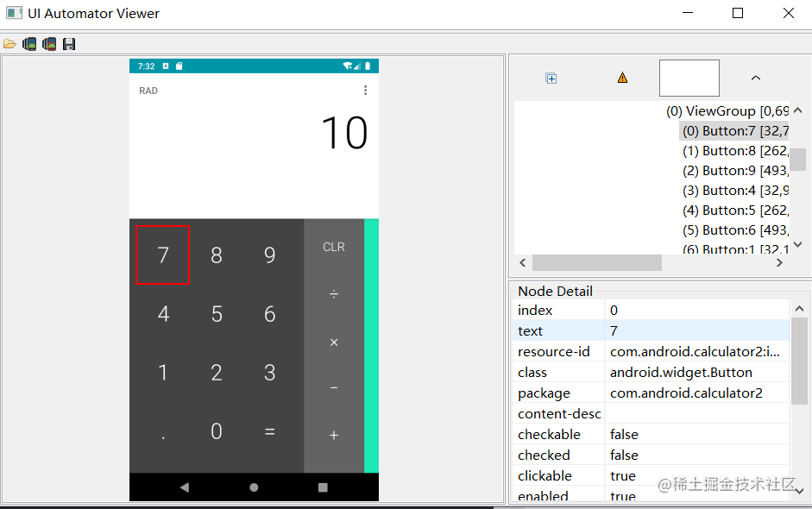
Task: Click the Node Detail vertical scrollbar thumb
Action: coord(799,361)
